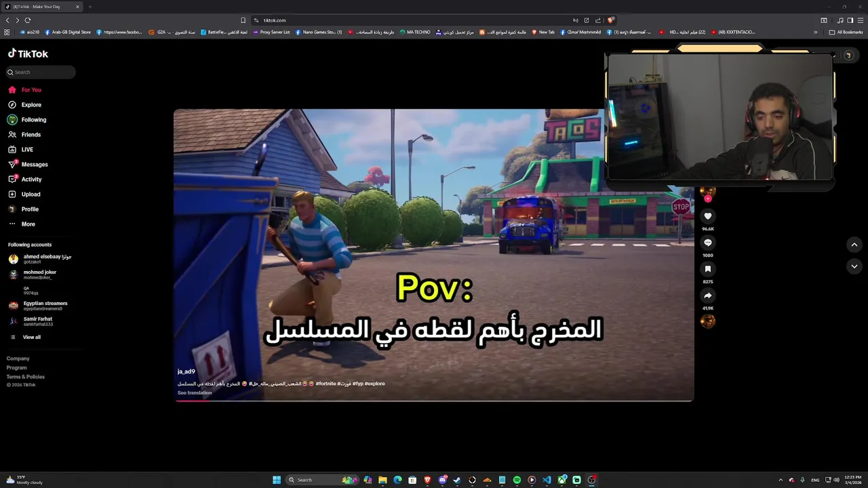Open the weather widget in taskbar
Image resolution: width=868 pixels, height=488 pixels.
click(x=24, y=480)
